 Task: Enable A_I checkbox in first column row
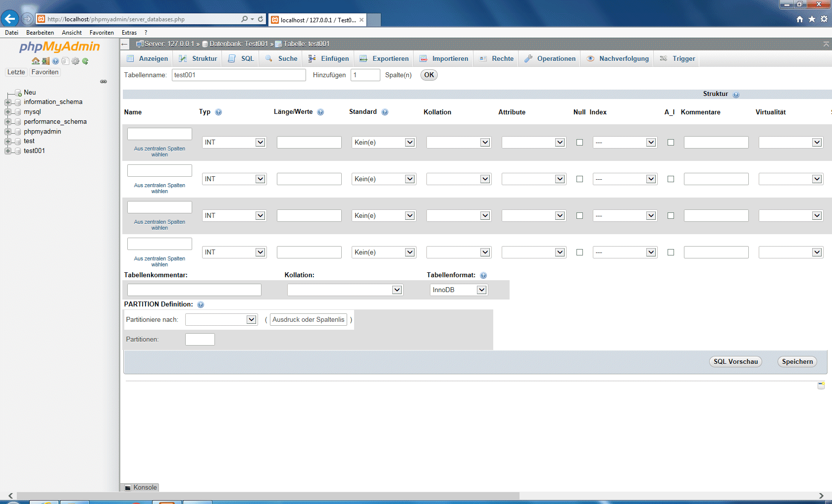(671, 143)
